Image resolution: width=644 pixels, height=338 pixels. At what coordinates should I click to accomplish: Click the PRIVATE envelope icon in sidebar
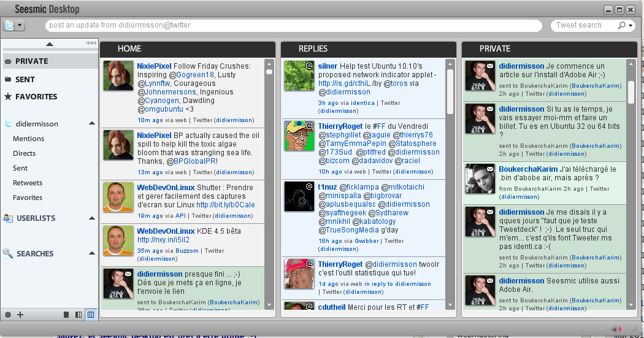8,61
